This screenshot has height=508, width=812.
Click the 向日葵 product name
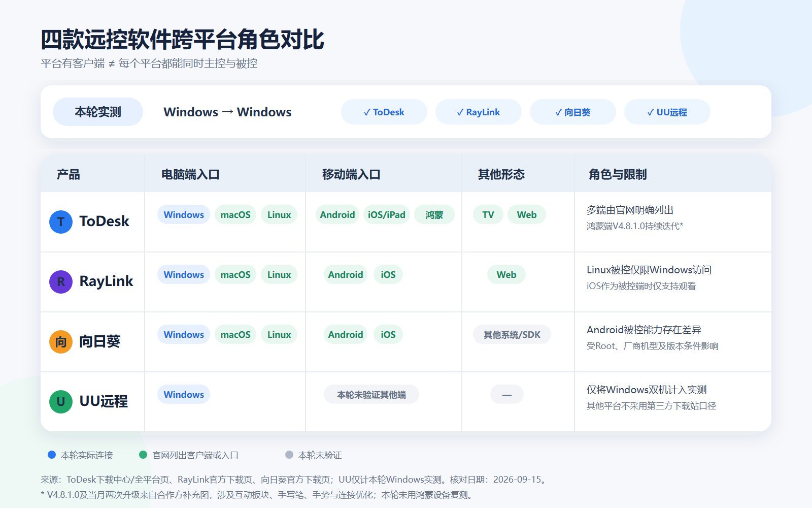tap(100, 341)
